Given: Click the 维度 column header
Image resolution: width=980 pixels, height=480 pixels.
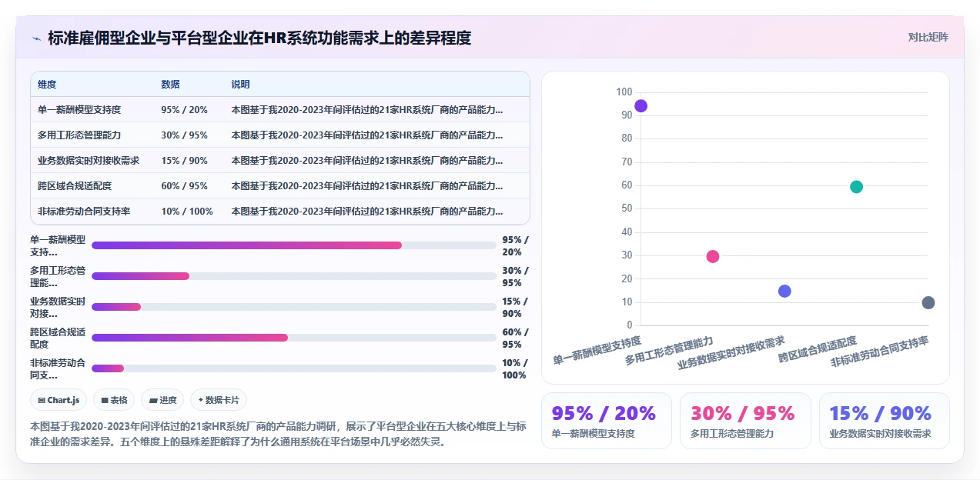Looking at the screenshot, I should point(47,85).
